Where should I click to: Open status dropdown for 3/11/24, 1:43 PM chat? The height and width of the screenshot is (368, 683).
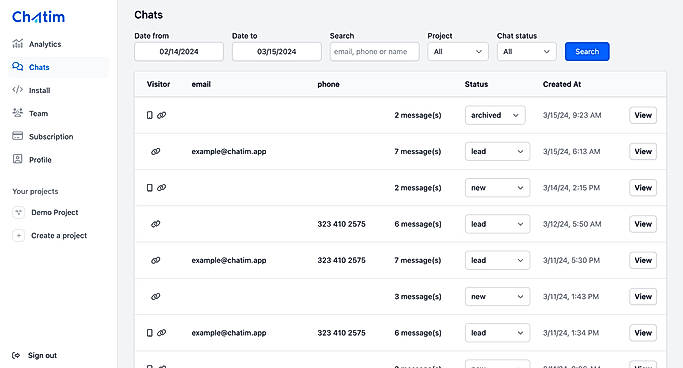tap(497, 297)
